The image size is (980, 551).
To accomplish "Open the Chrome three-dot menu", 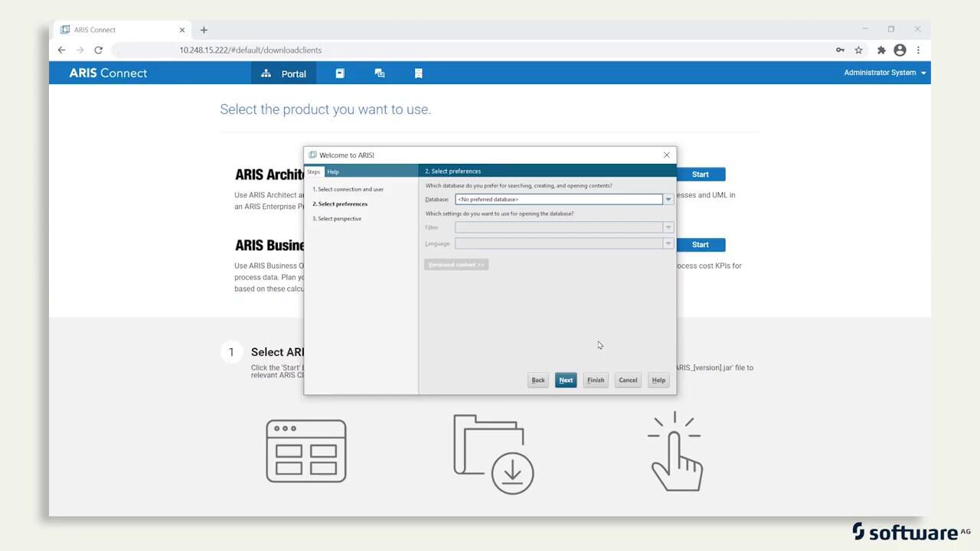I will click(x=918, y=50).
